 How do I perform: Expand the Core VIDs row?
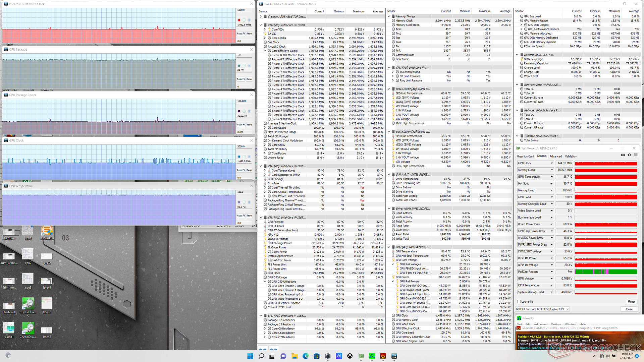[265, 29]
